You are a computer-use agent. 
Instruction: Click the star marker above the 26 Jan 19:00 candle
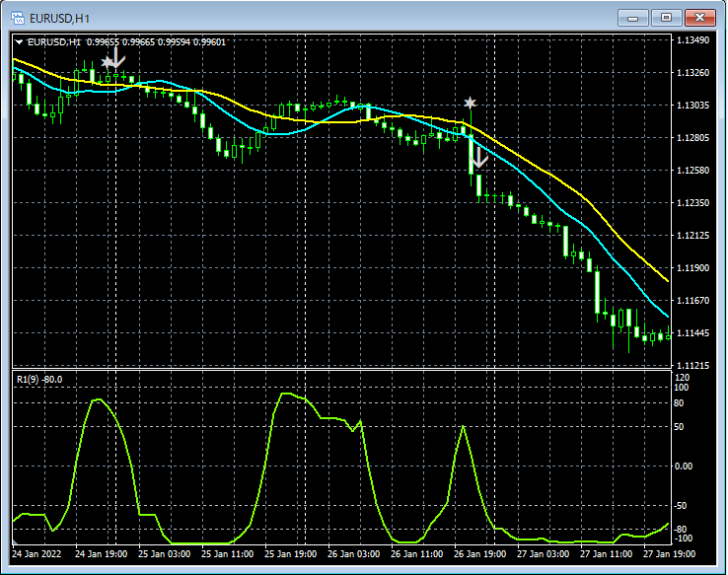[471, 103]
